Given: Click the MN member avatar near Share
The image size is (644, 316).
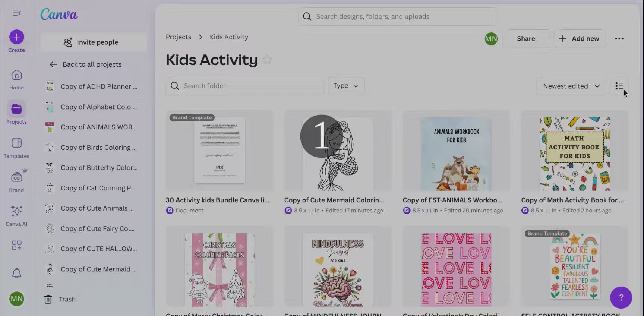Looking at the screenshot, I should click(x=491, y=39).
